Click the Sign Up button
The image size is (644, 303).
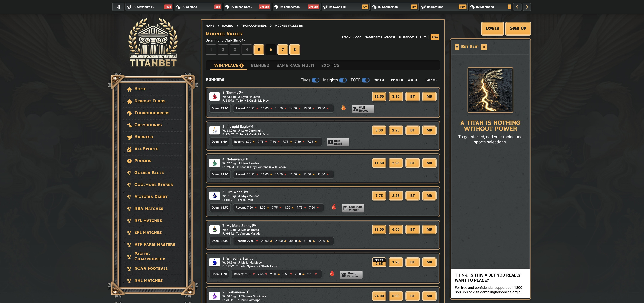pyautogui.click(x=518, y=29)
